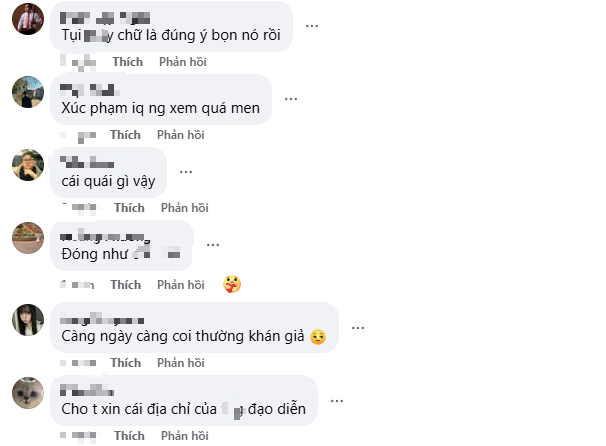Reply to the 'cái quái gì vậy' comment
This screenshot has height=446, width=606.
[x=184, y=208]
